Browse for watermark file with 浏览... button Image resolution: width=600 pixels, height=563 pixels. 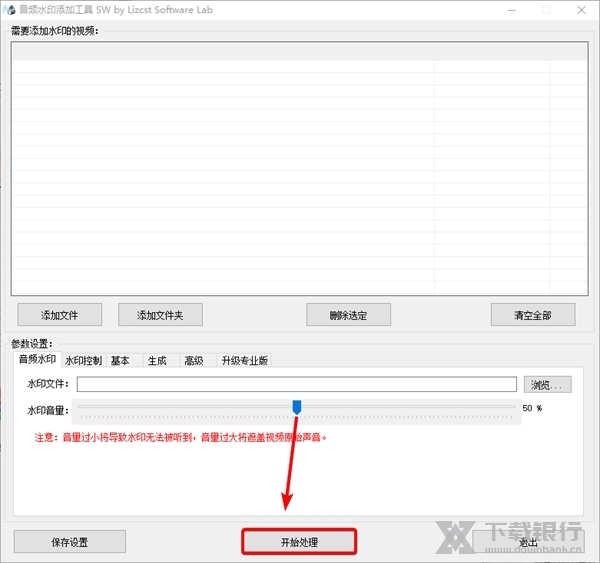547,384
